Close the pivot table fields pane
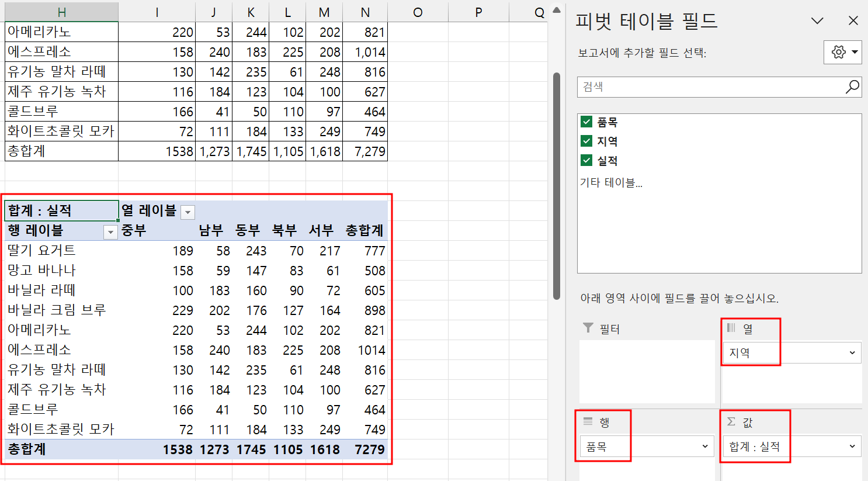The width and height of the screenshot is (868, 481). (x=853, y=21)
